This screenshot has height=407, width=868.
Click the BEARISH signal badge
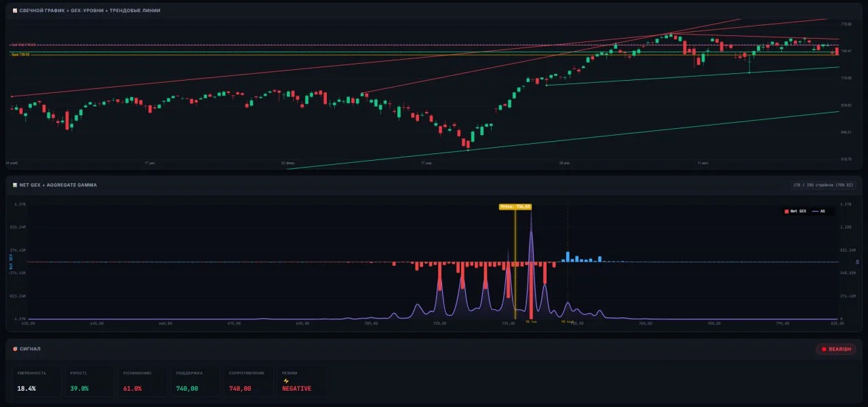(x=836, y=349)
